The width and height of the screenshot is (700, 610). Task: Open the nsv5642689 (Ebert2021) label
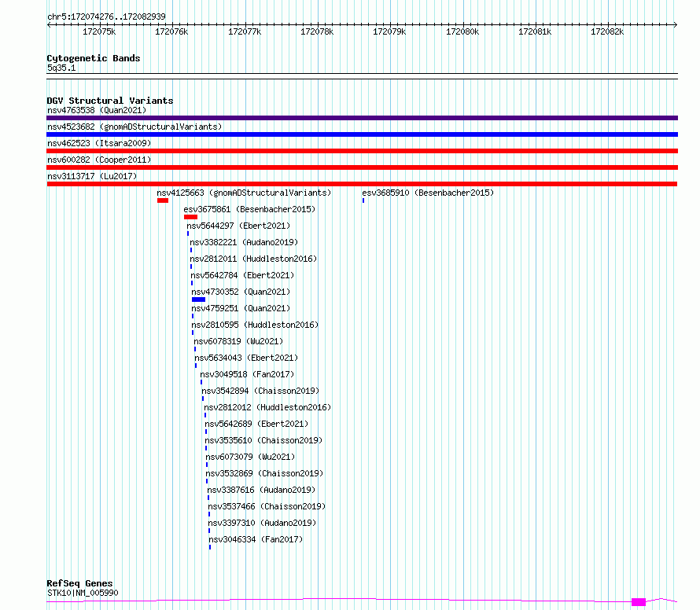tap(256, 424)
